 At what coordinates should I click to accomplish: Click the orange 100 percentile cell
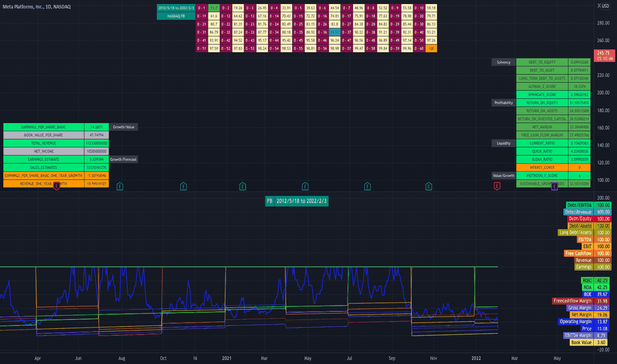tap(431, 48)
